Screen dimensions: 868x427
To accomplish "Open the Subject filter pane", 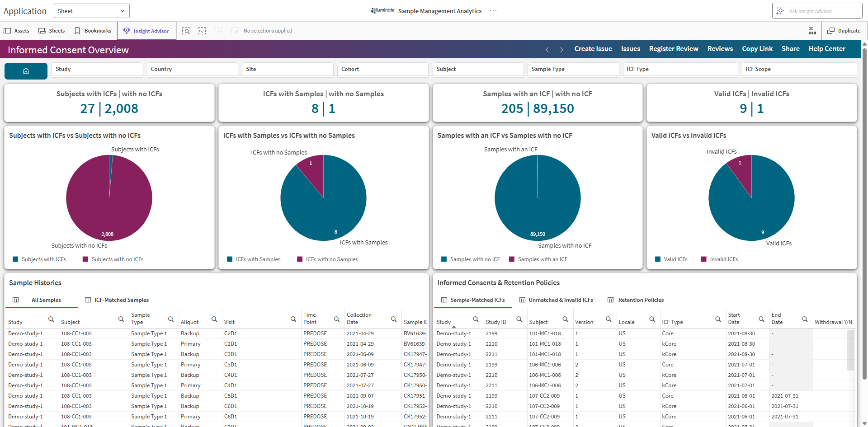I will (x=478, y=69).
